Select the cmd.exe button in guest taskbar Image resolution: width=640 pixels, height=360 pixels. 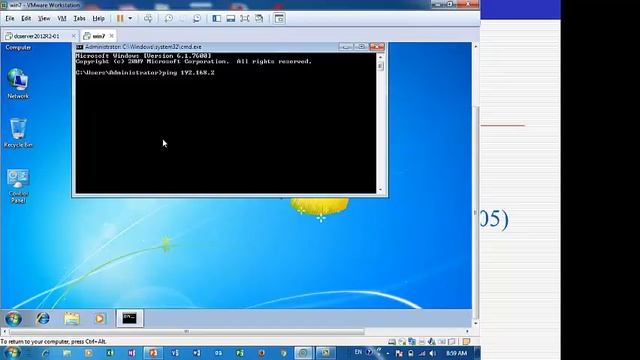point(130,318)
